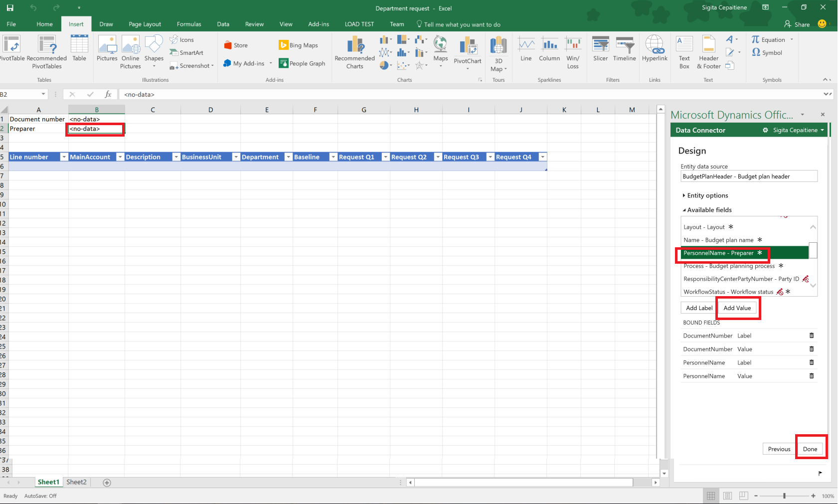The height and width of the screenshot is (504, 839).
Task: Add a Slicer
Action: point(600,50)
